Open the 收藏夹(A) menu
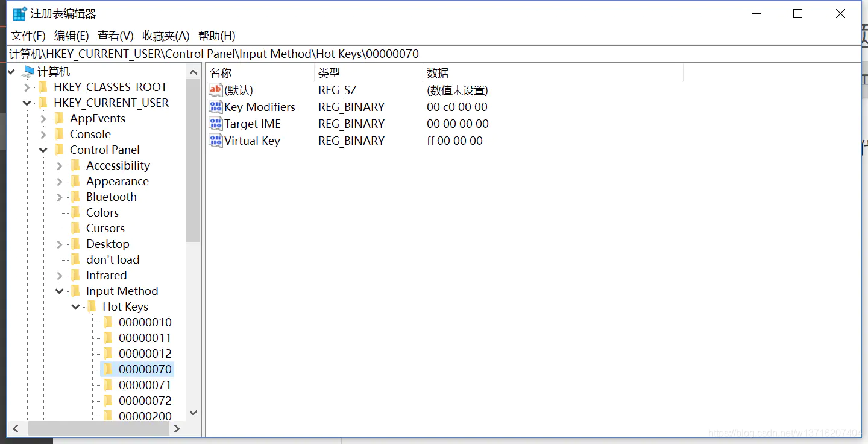 (165, 36)
